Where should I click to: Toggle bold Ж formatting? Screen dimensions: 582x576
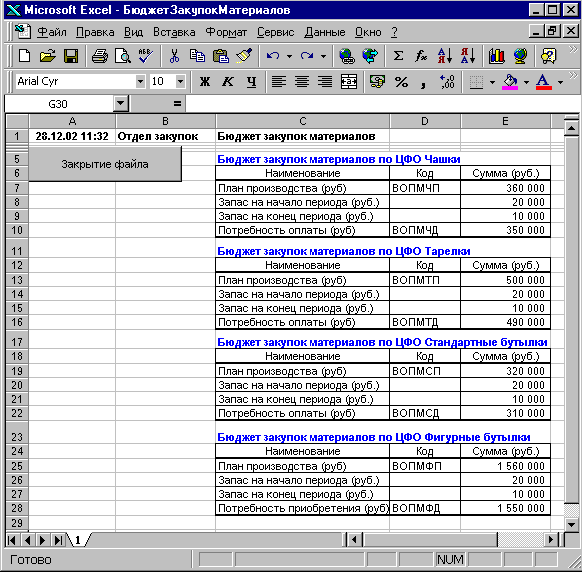coord(205,81)
